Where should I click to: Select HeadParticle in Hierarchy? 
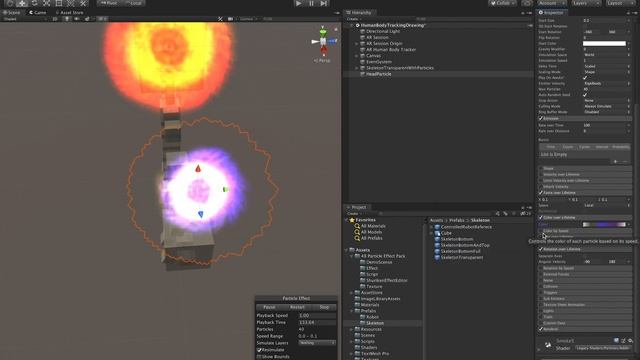point(378,74)
